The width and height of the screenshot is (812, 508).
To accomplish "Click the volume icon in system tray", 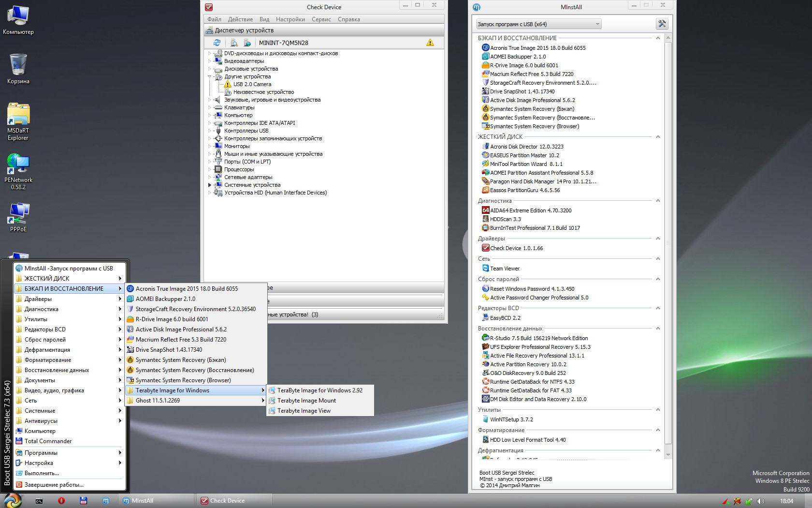I will point(760,502).
